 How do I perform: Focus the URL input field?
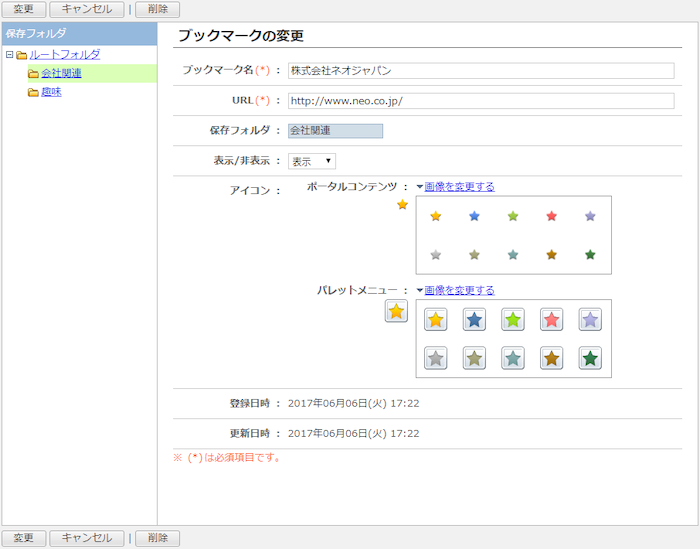point(480,101)
